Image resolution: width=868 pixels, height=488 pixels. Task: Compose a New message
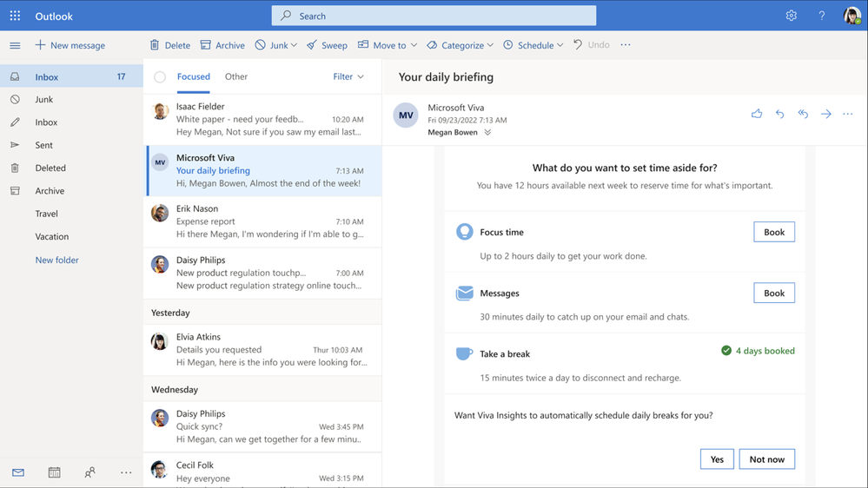(x=70, y=45)
